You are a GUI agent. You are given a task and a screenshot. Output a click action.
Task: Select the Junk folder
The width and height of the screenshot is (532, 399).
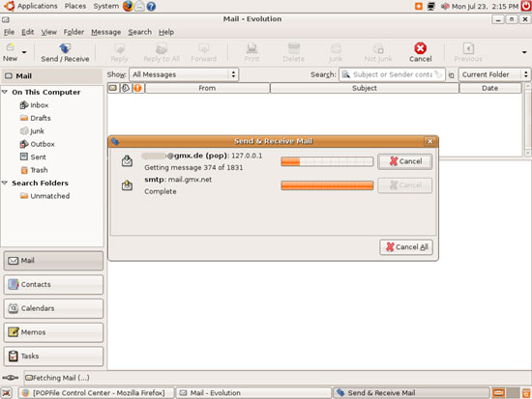coord(32,130)
